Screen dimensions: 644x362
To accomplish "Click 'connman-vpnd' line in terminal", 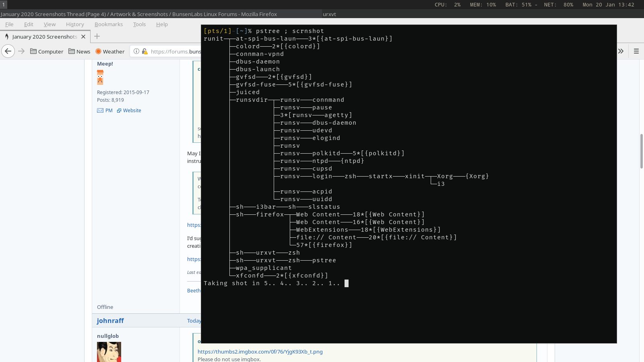I will (x=260, y=54).
